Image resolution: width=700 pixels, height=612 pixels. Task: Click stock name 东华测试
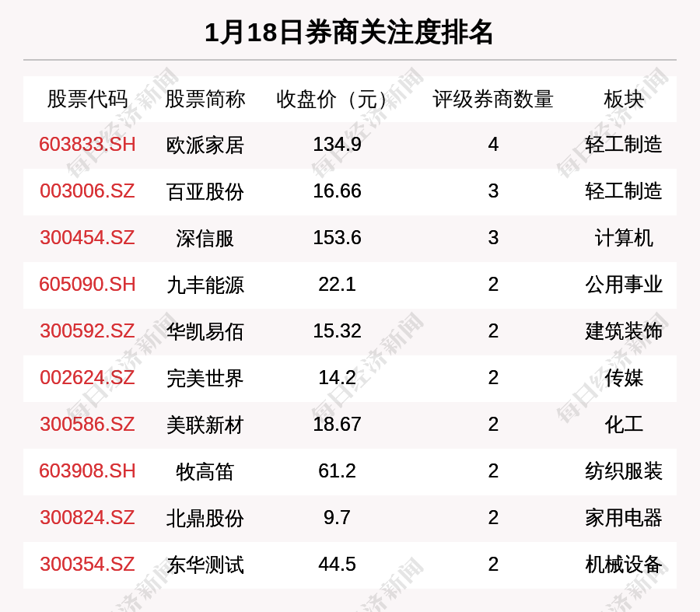tap(205, 565)
